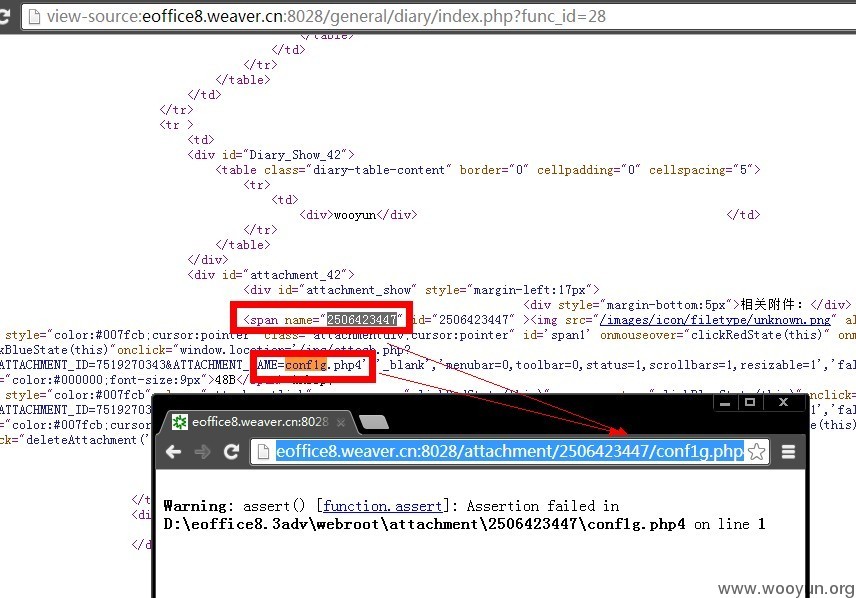Click forward arrow in popup browser
856x598 pixels.
point(203,452)
